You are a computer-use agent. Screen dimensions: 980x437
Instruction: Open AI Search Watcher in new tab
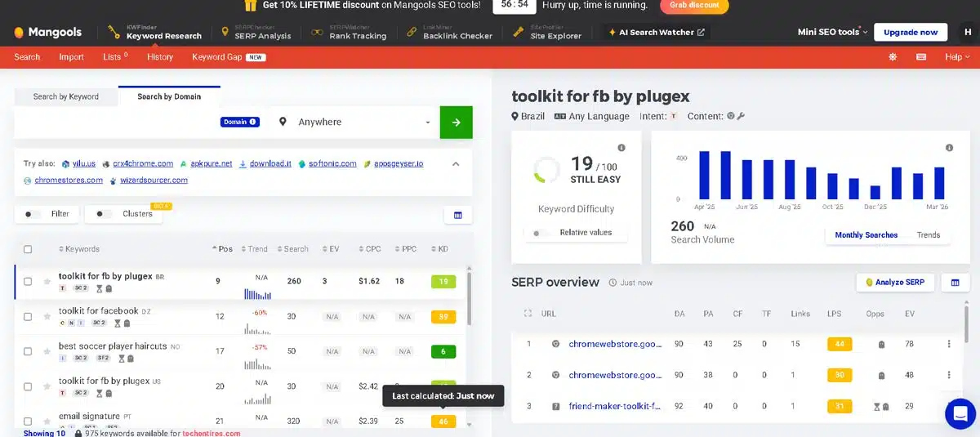pos(657,33)
